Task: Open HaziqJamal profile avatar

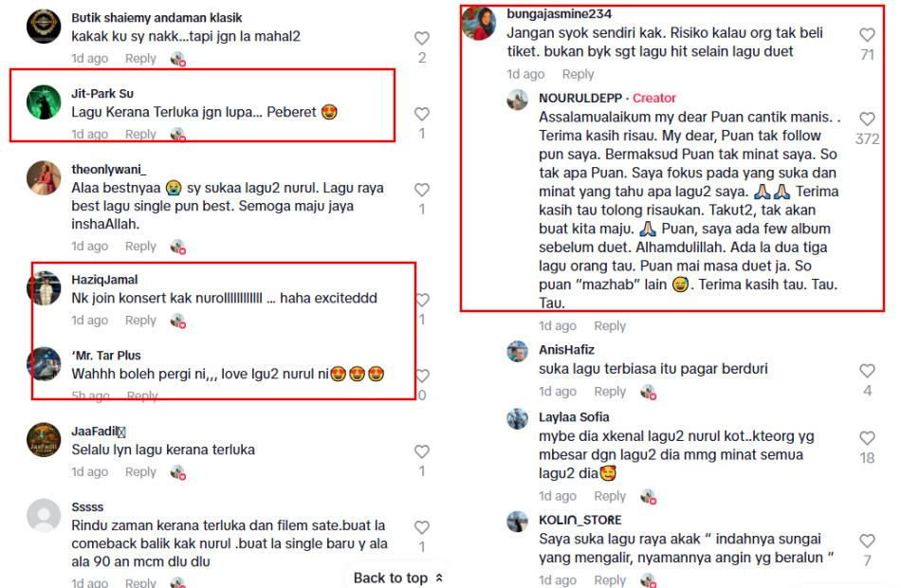Action: pyautogui.click(x=45, y=288)
